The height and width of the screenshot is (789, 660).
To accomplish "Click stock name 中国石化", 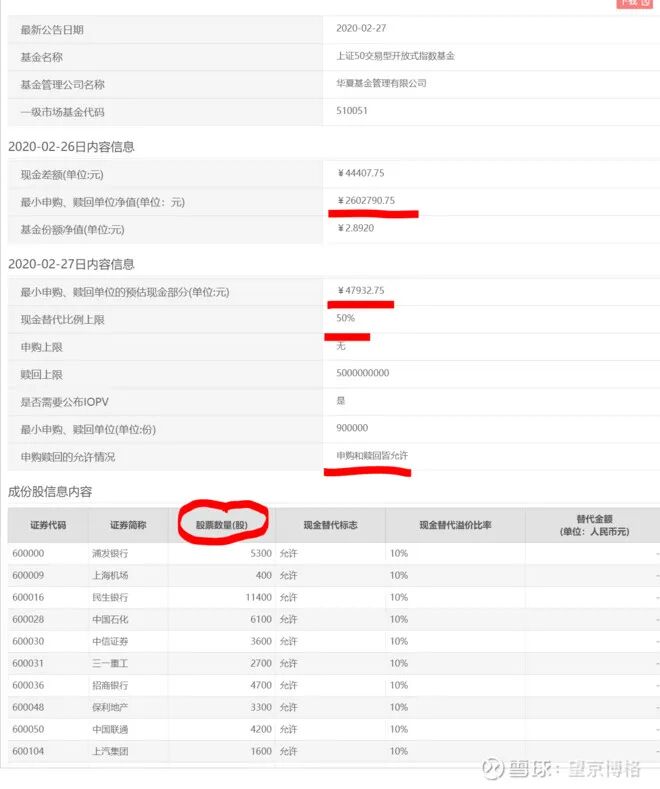I will pos(110,619).
